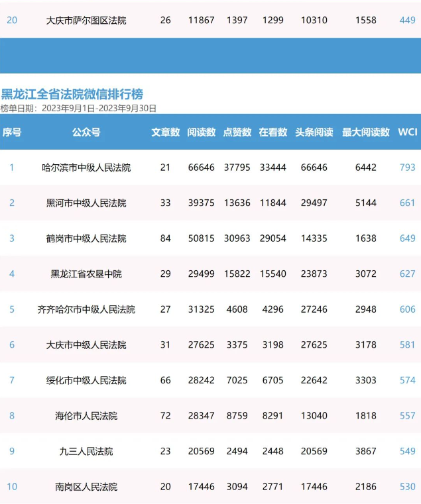Click reads value 39375

(x=201, y=203)
